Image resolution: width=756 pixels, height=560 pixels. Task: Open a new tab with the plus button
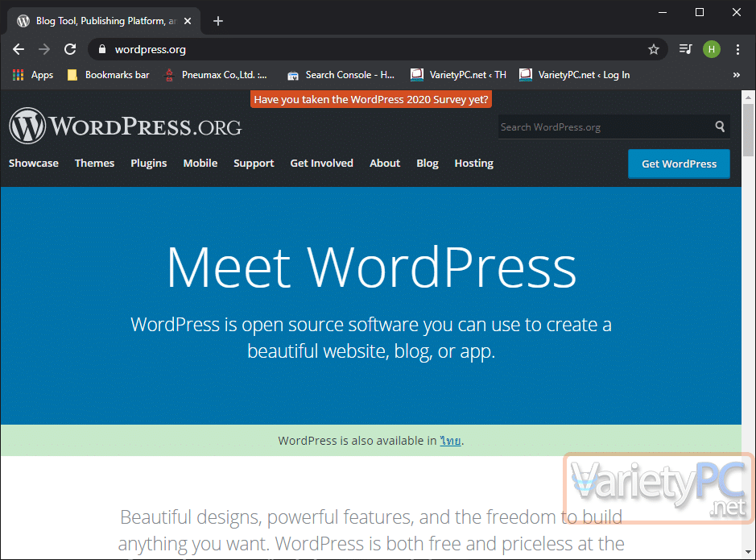pos(218,21)
